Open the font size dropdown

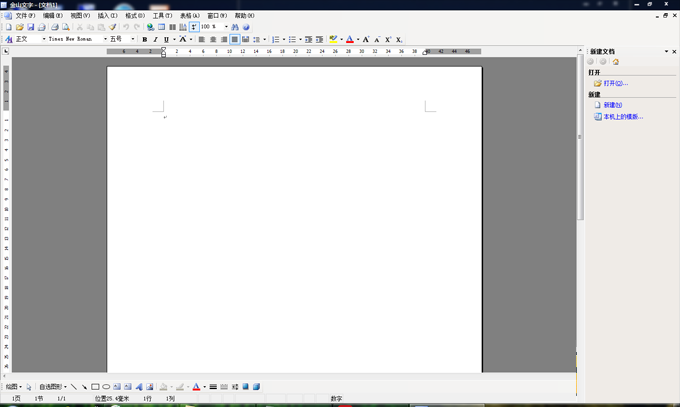(x=133, y=39)
